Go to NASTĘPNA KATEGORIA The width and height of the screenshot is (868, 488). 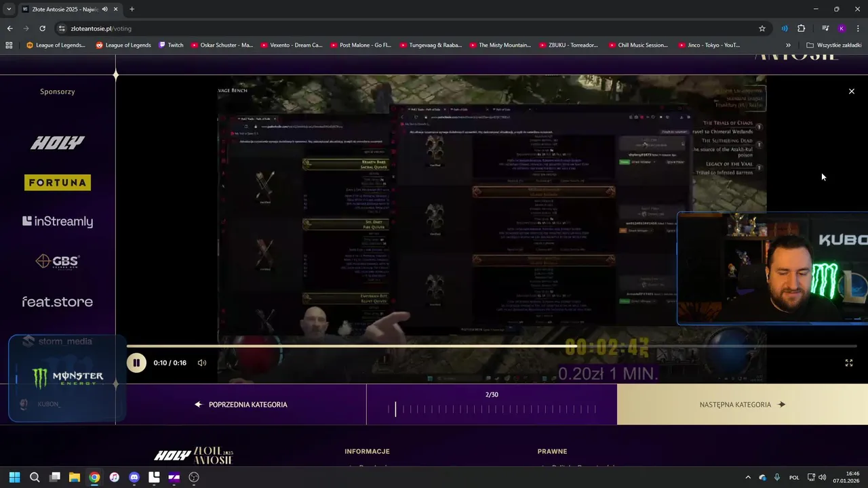coord(742,405)
